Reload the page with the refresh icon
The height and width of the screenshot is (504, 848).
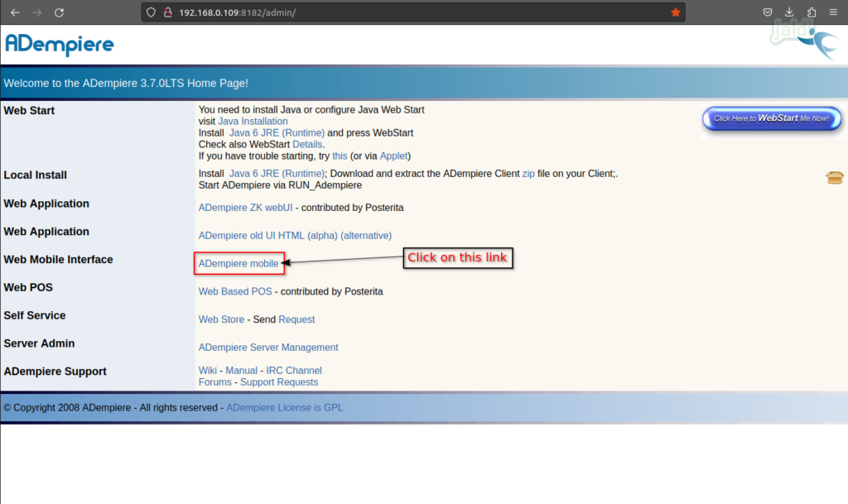[x=59, y=12]
